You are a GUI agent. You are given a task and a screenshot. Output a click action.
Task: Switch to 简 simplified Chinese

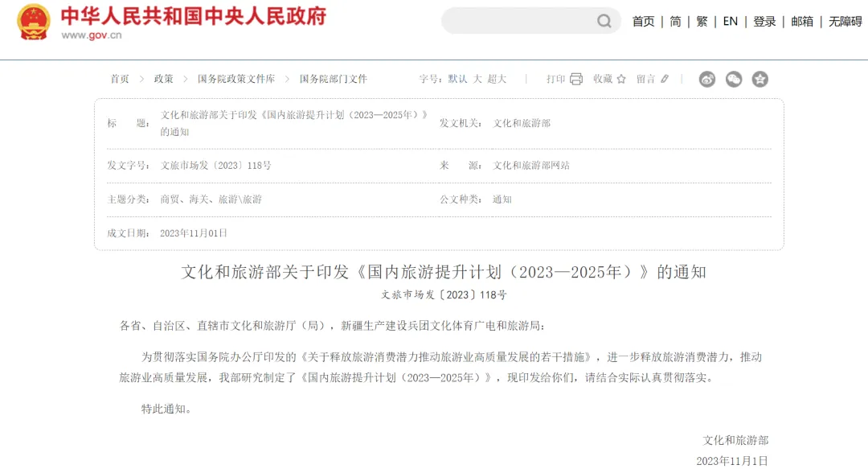675,22
